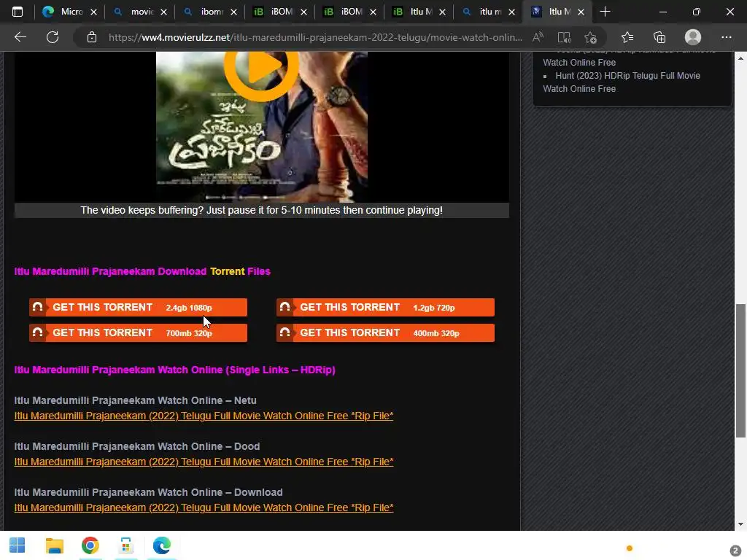Open File Explorer from the taskbar
This screenshot has width=747, height=560.
[x=54, y=545]
